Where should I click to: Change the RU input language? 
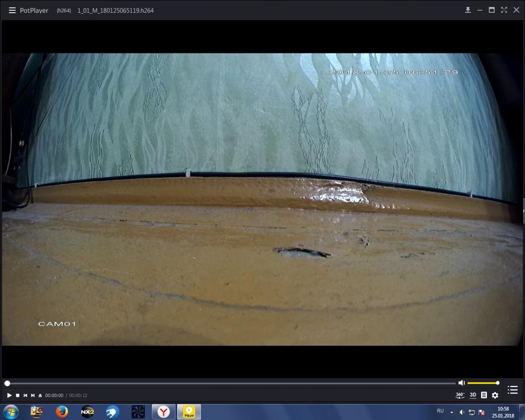tap(440, 411)
